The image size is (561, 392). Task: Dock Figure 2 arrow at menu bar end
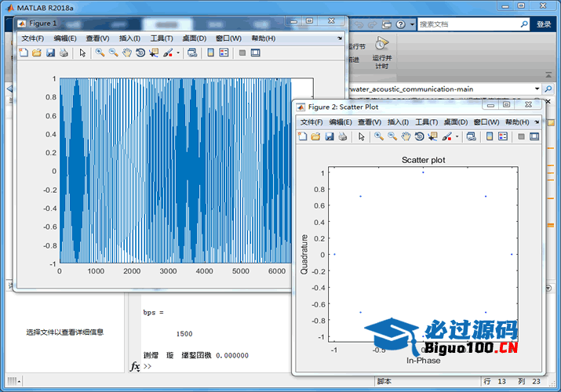[x=537, y=122]
